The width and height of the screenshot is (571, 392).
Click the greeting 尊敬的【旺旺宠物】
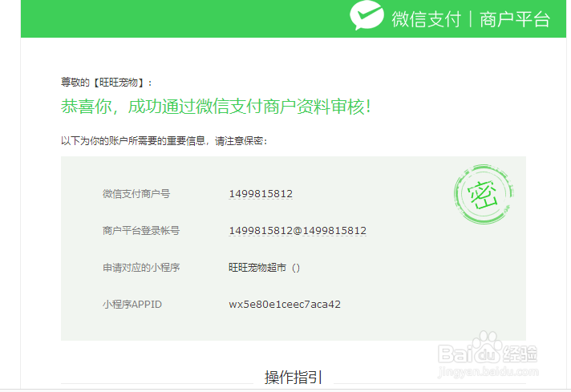(106, 83)
